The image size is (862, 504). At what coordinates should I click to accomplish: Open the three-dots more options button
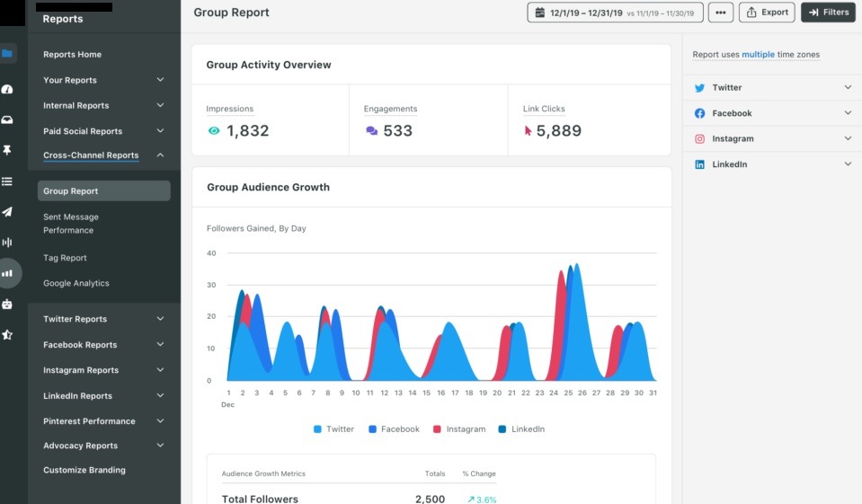pos(721,12)
